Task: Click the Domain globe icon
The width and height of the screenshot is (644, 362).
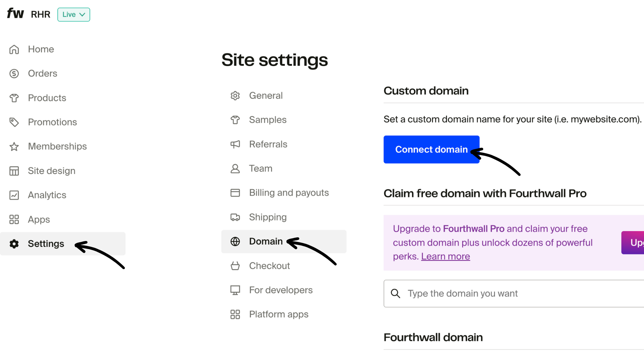Action: pyautogui.click(x=235, y=241)
